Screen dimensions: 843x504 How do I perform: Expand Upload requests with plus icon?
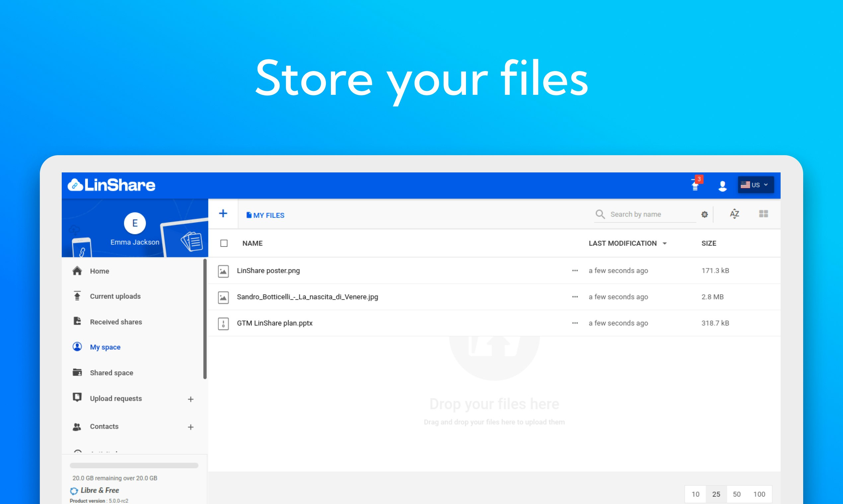(x=191, y=400)
